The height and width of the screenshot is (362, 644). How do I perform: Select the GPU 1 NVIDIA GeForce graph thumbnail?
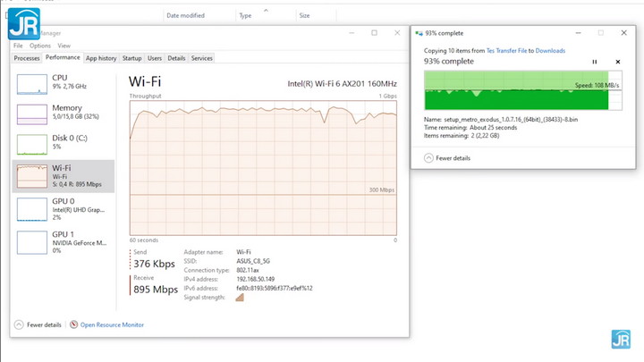(32, 242)
